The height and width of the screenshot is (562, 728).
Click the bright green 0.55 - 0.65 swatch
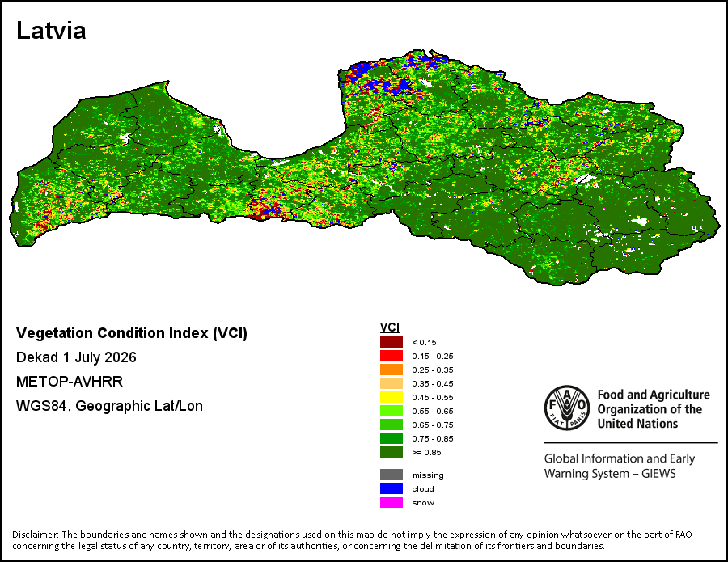pyautogui.click(x=392, y=411)
